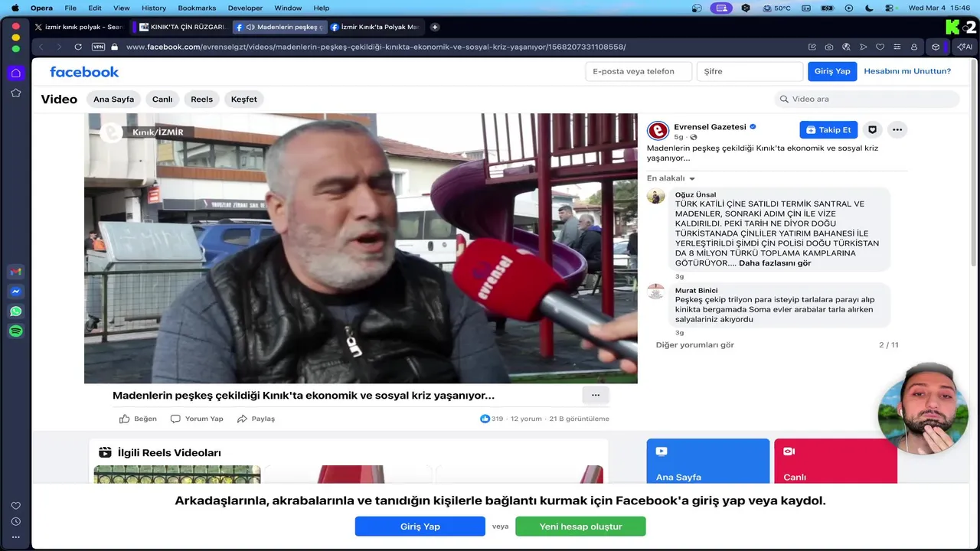Open the Developer menu in menu bar
The height and width of the screenshot is (551, 980).
coord(245,8)
